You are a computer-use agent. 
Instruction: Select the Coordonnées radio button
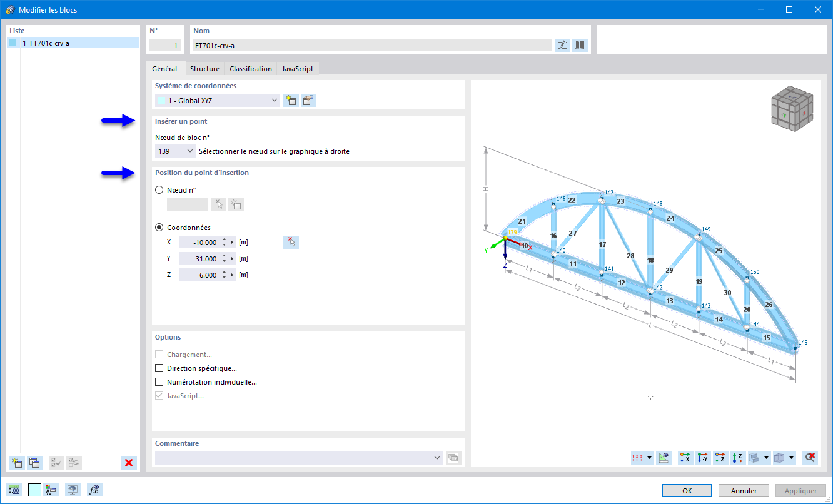[159, 228]
